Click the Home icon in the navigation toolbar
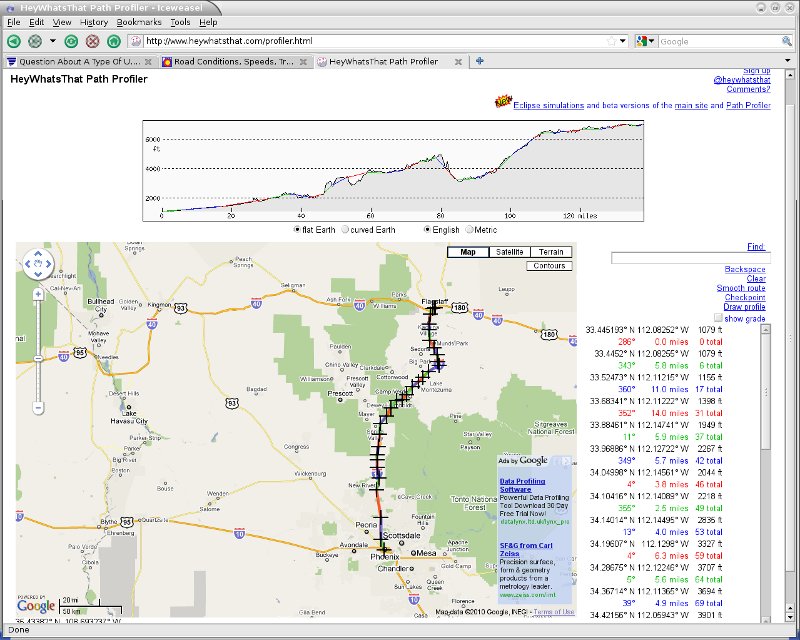 point(113,41)
